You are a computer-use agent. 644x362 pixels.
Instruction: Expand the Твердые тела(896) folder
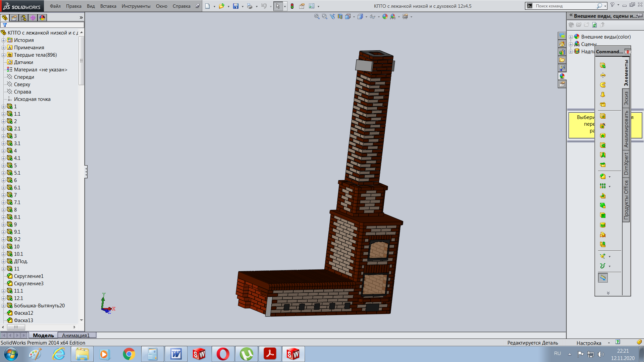pos(4,55)
